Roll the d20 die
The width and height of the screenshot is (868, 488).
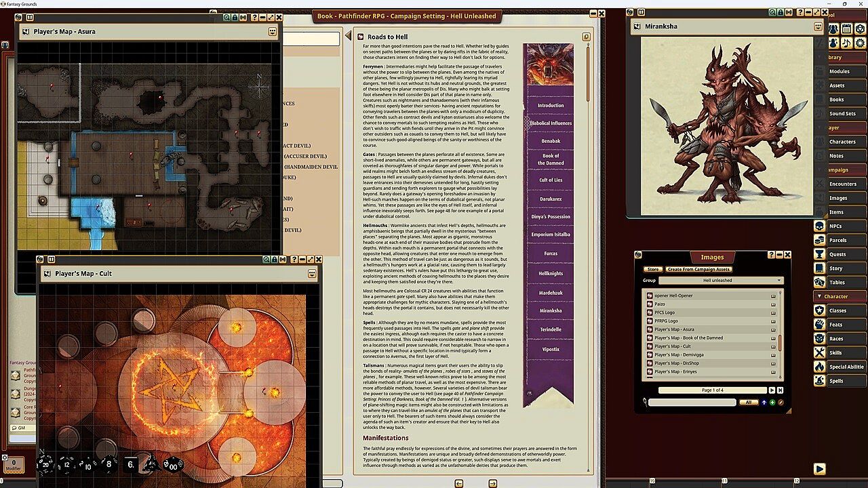tap(46, 464)
